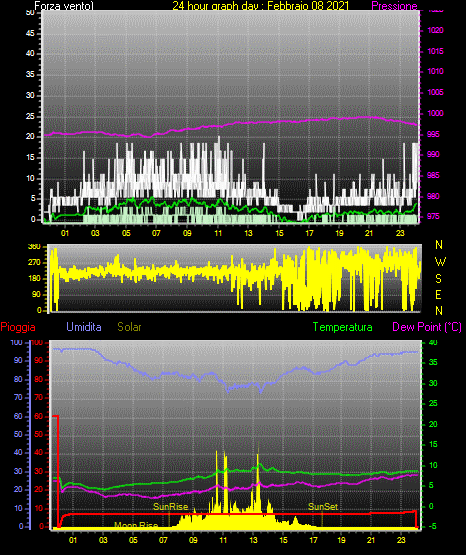Image resolution: width=466 pixels, height=555 pixels.
Task: Select the 1005 pressure axis value
Action: point(435,92)
